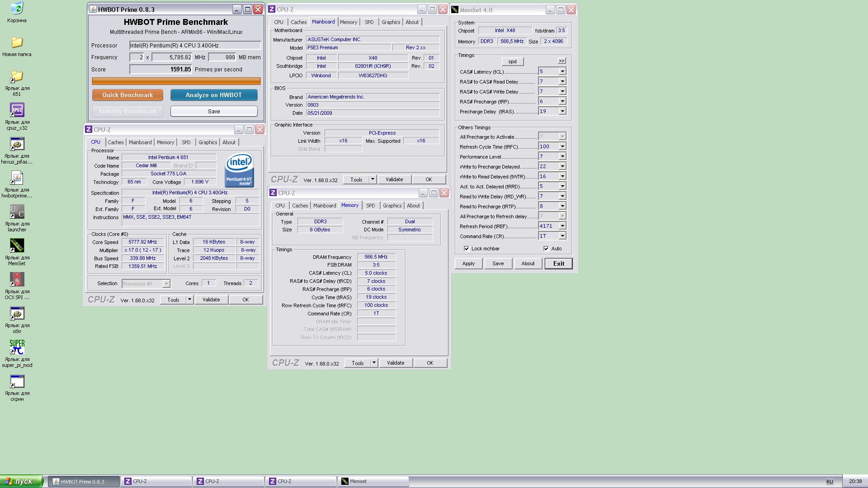Launch the otkr desktop shortcut
The image size is (868, 488).
(x=17, y=320)
